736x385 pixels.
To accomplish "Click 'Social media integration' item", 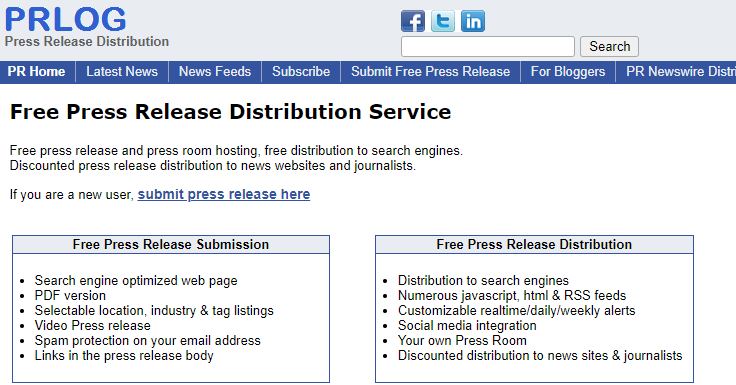I will pos(467,326).
